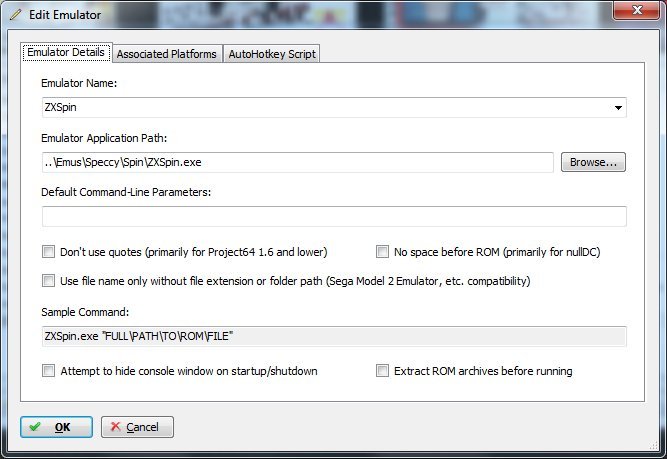Toggle Use file name only checkbox
Image resolution: width=667 pixels, height=459 pixels.
pyautogui.click(x=48, y=281)
